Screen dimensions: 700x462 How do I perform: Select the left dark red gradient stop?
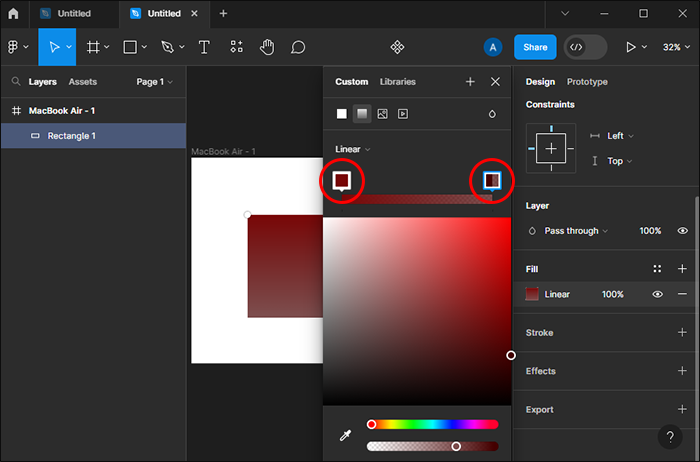click(x=342, y=180)
